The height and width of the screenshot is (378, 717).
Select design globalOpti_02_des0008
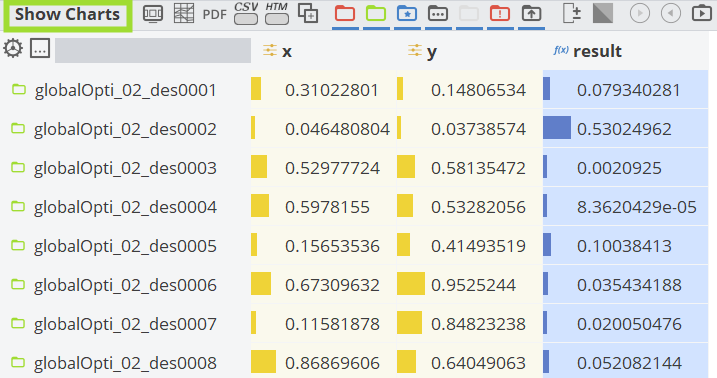[125, 363]
